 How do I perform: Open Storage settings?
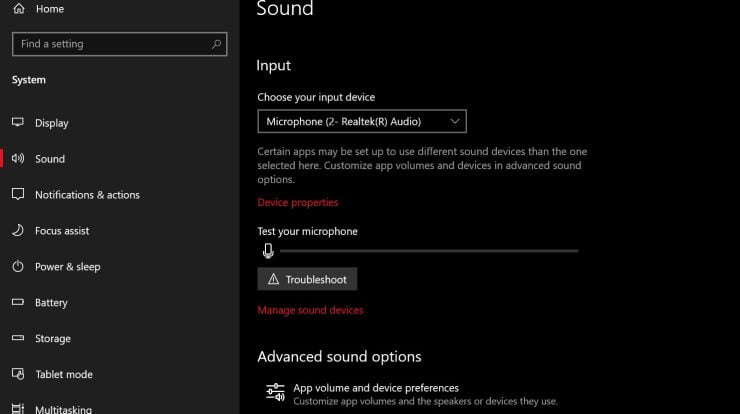[x=53, y=338]
